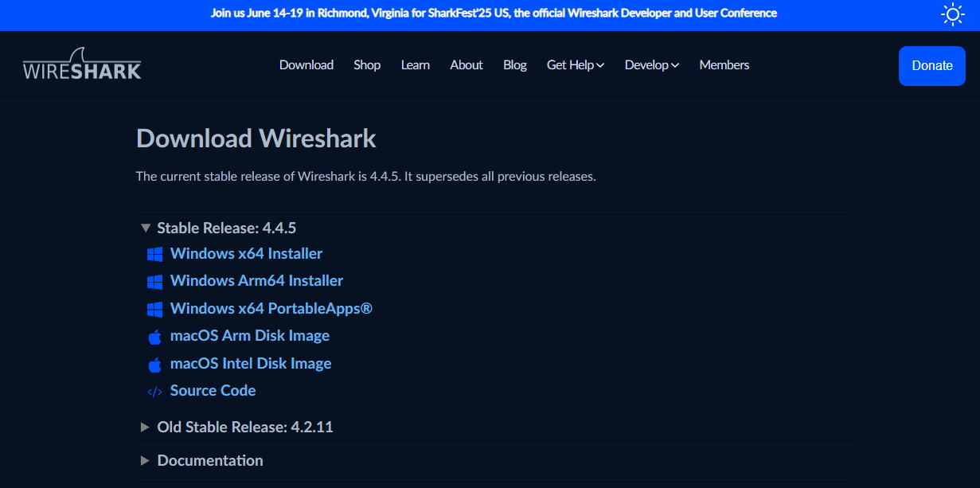980x488 pixels.
Task: Open the Members nav item
Action: tap(724, 65)
